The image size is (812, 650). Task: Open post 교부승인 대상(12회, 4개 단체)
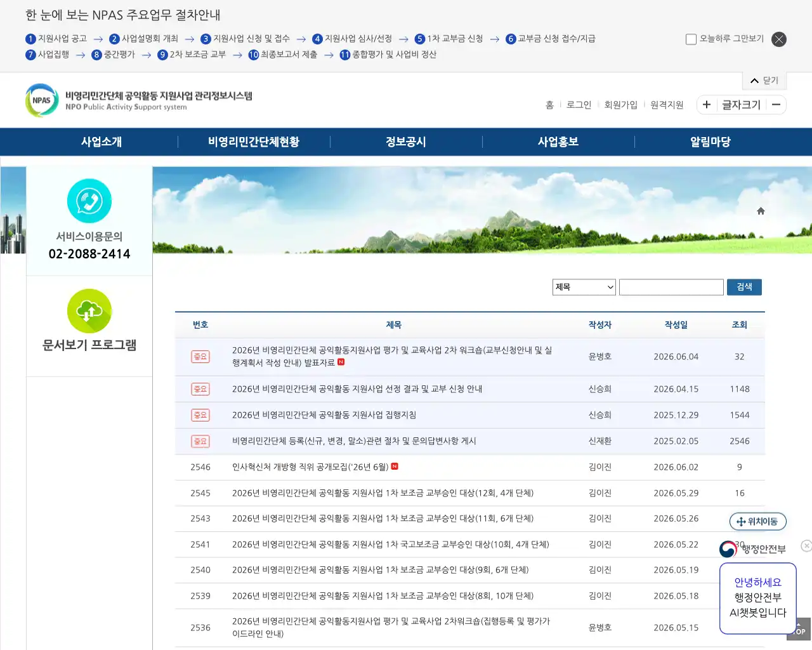click(383, 493)
